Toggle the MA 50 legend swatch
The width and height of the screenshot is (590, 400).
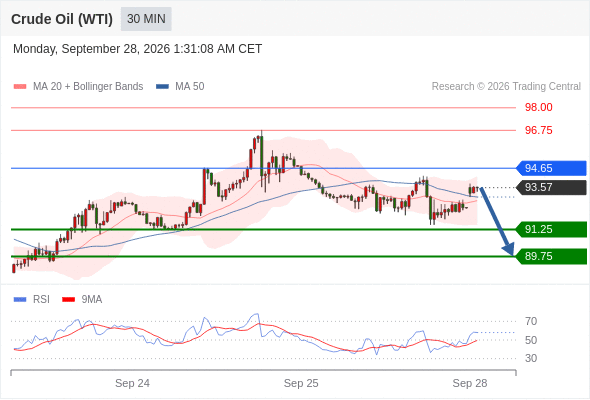162,87
